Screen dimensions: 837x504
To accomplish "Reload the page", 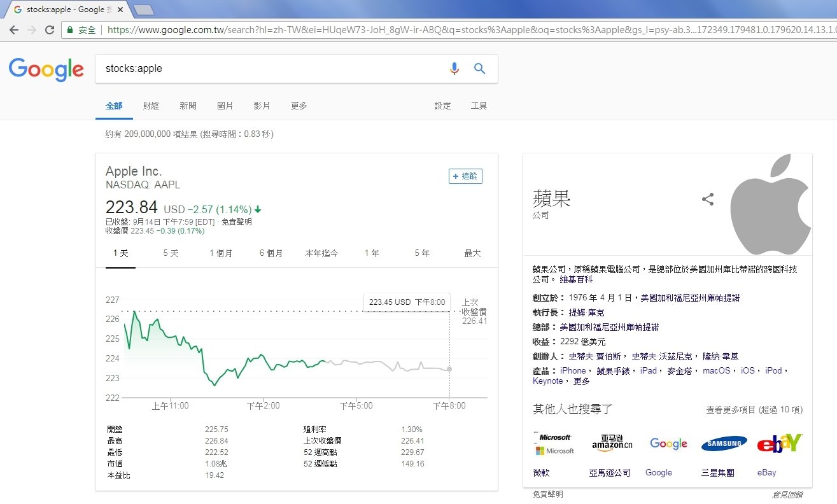I will 50,30.
